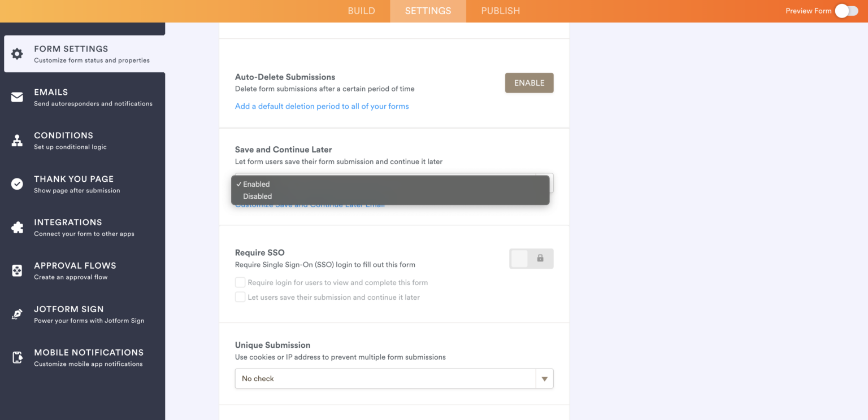Check "Require login for users to view" option
868x420 pixels.
click(240, 282)
